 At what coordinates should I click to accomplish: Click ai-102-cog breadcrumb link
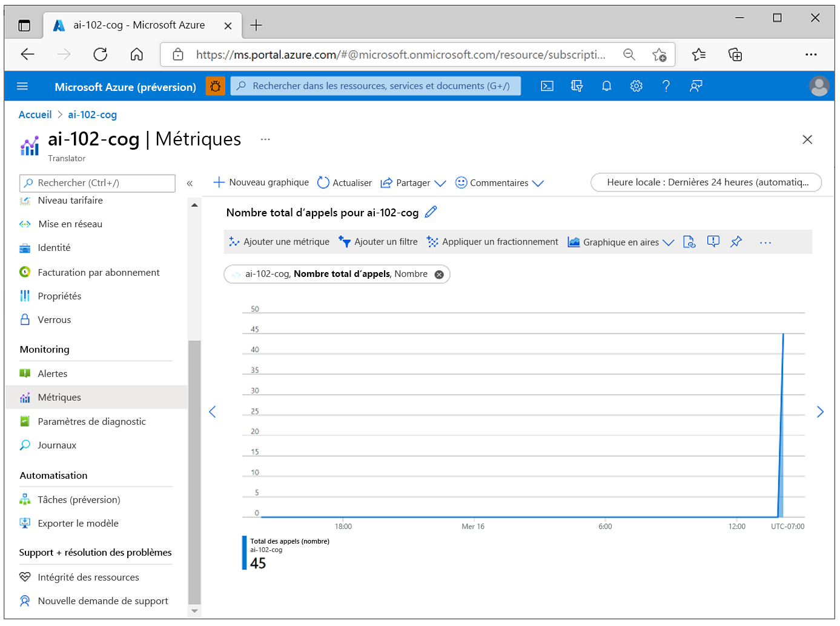[92, 115]
